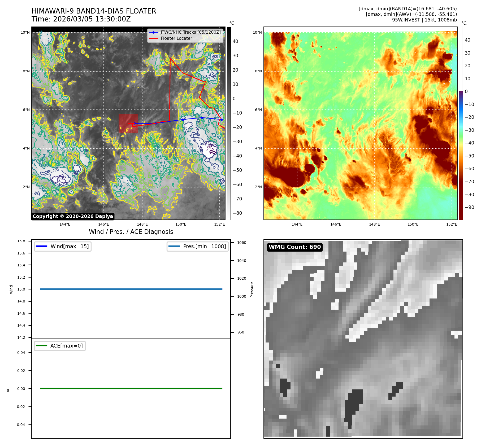
Task: Click the HIMAWARI-9 BAND14-DIAS FLOATER title
Action: tap(94, 11)
